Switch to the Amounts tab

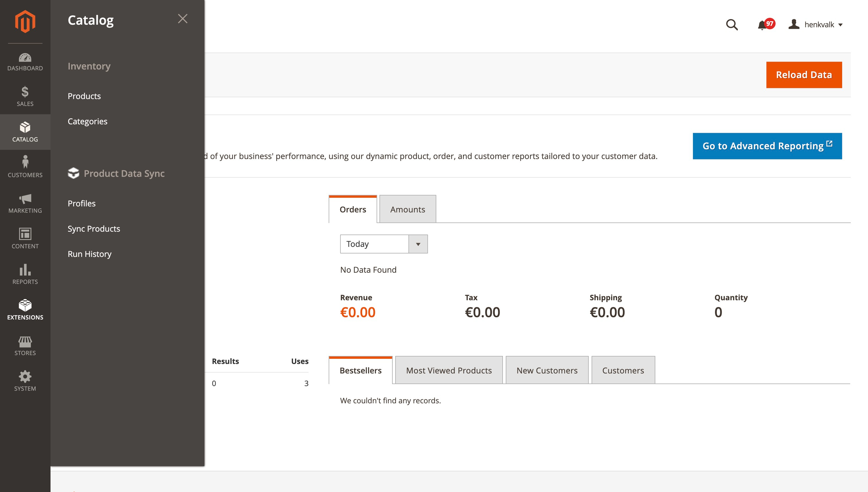click(x=408, y=210)
